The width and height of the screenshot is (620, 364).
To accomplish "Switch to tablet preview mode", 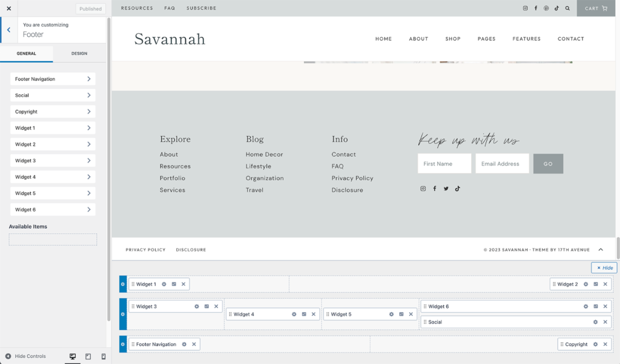I will pos(88,357).
